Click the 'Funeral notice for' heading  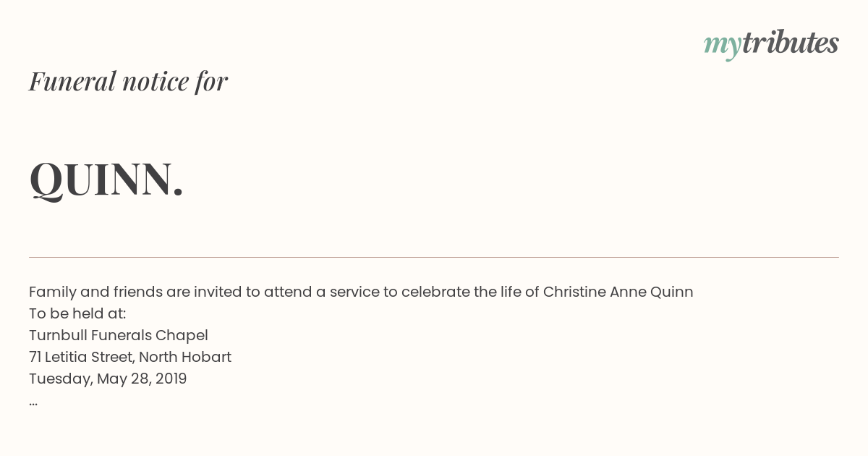[128, 81]
